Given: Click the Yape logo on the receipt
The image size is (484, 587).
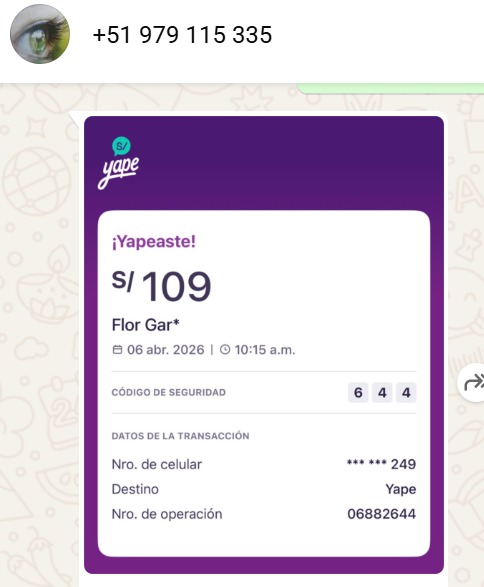Looking at the screenshot, I should 121,163.
